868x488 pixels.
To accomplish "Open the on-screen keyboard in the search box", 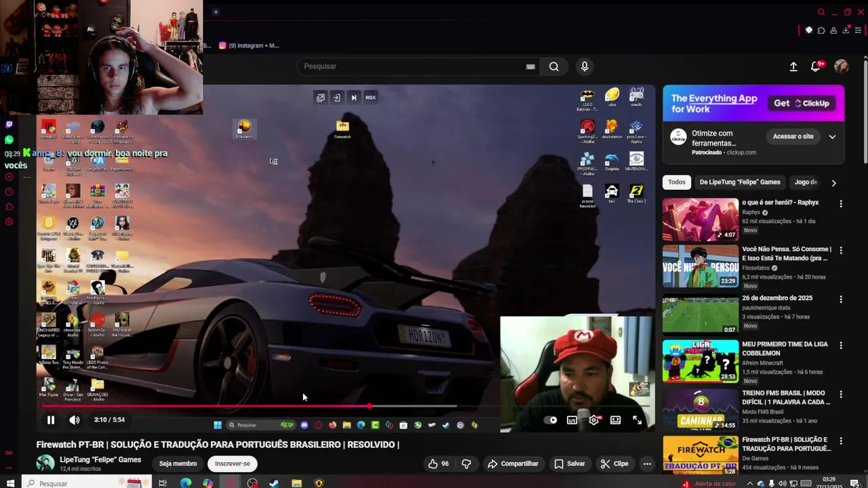I will point(530,66).
